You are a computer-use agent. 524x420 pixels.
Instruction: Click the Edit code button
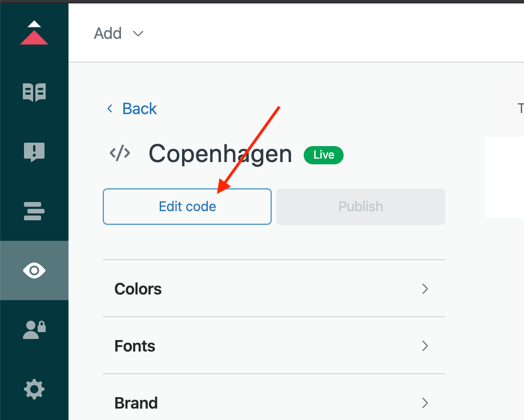coord(187,207)
